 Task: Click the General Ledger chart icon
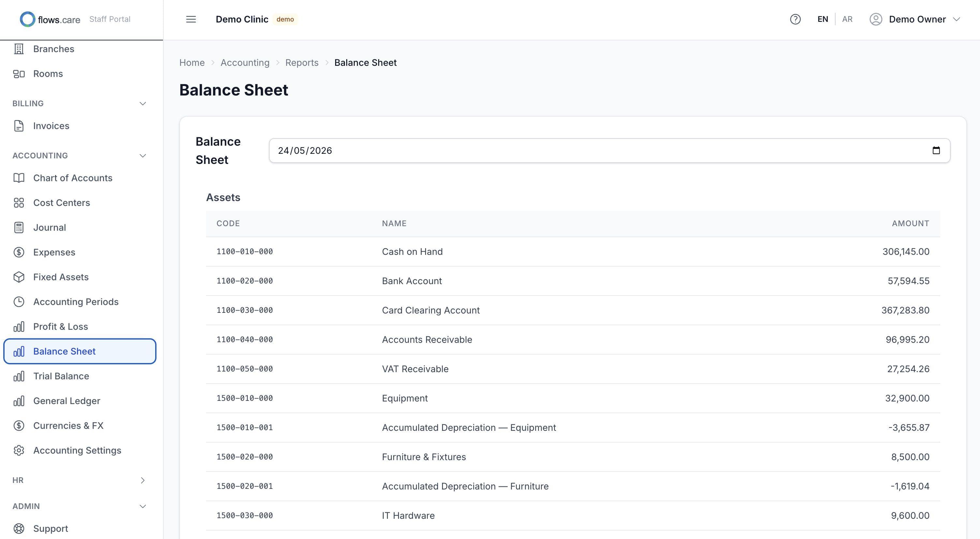point(19,401)
